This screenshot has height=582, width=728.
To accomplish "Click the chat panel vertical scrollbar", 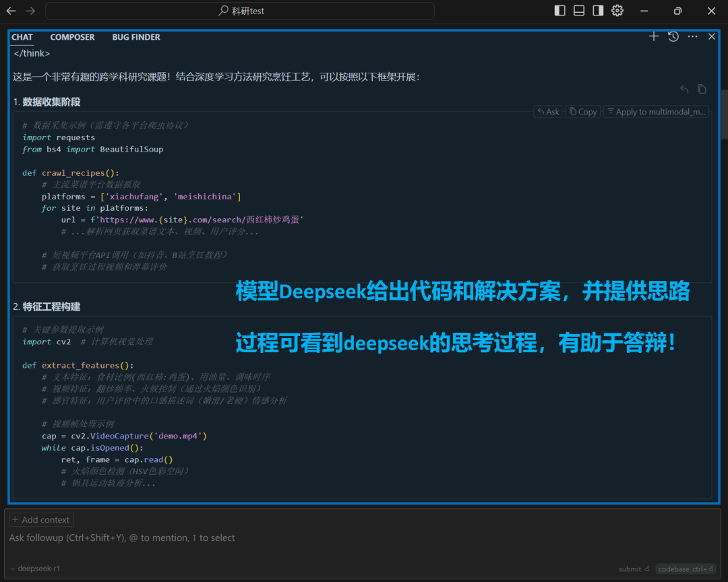I will tap(724, 114).
